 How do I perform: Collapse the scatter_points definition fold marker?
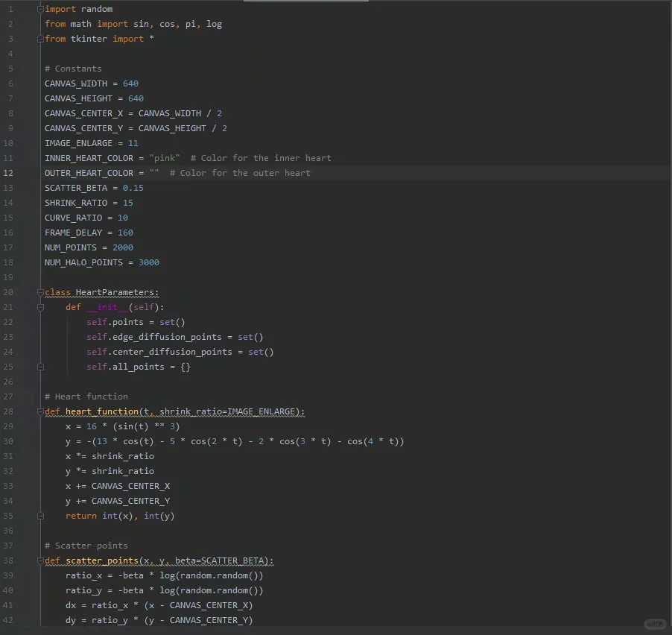[x=40, y=560]
